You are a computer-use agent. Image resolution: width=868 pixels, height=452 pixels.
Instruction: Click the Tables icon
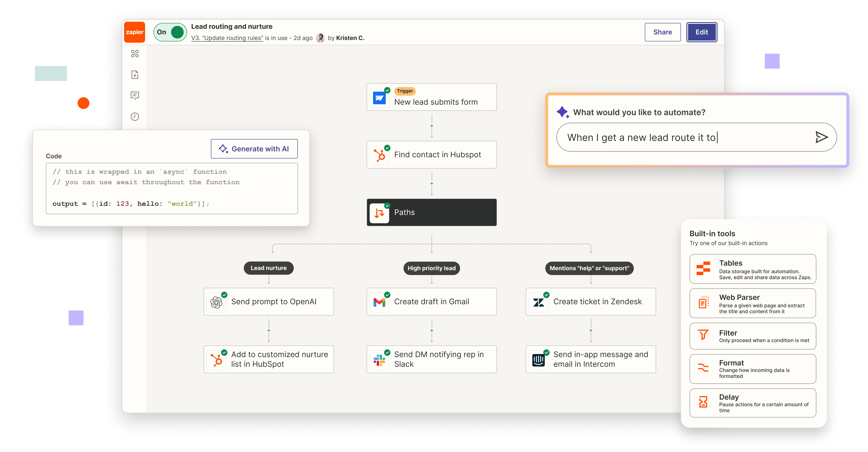703,269
